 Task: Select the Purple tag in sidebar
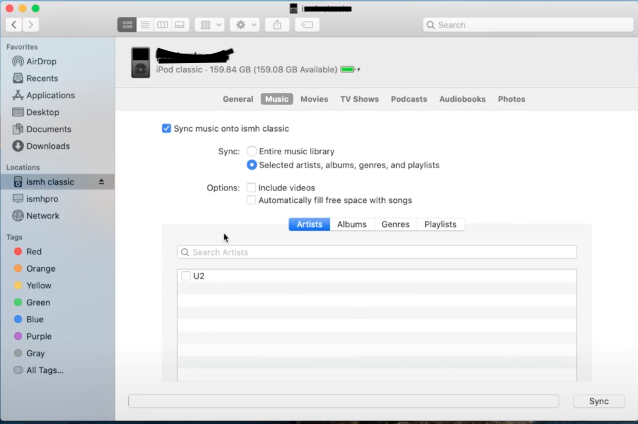pos(39,336)
